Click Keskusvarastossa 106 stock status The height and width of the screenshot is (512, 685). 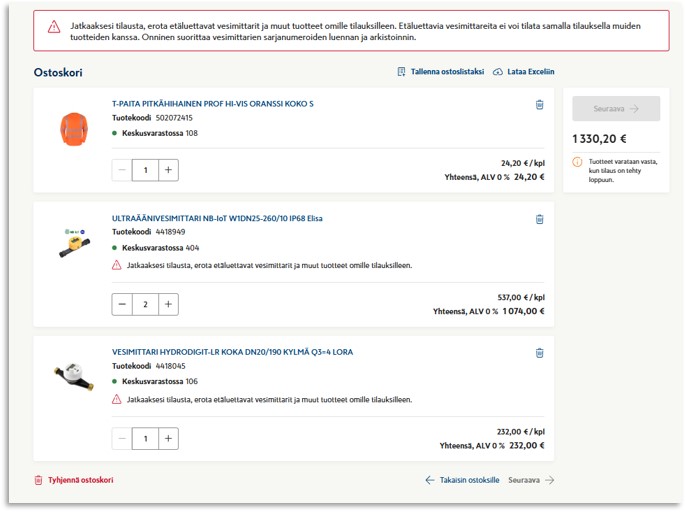click(x=155, y=381)
